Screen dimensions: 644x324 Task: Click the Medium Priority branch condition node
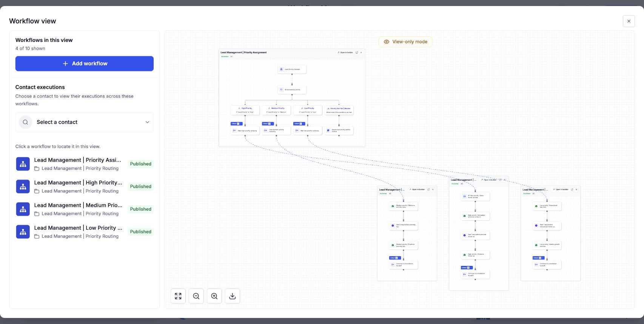pyautogui.click(x=276, y=110)
